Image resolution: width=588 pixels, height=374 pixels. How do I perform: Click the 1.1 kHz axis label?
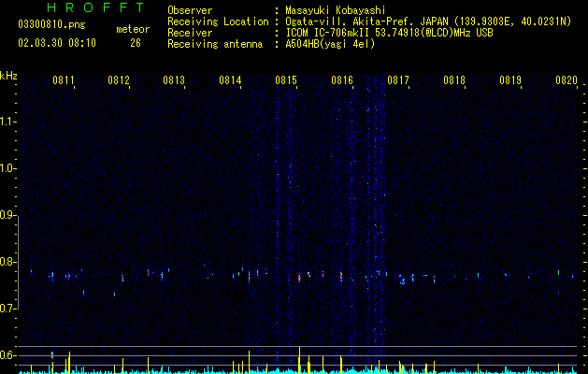[7, 122]
